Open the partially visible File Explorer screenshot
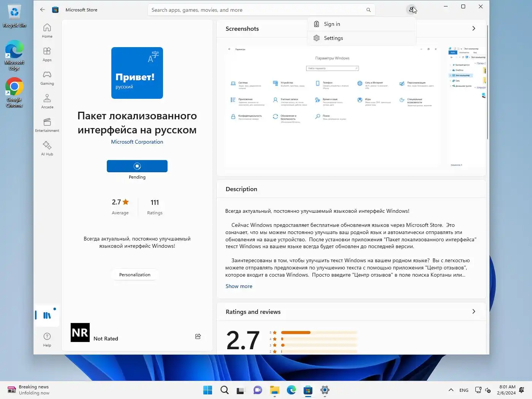 [x=467, y=106]
